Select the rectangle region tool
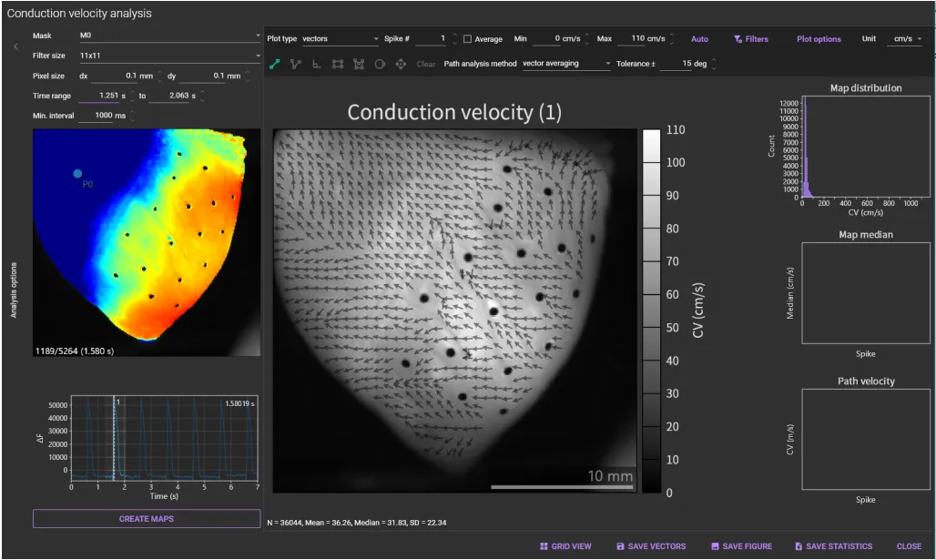The image size is (936, 560). click(x=338, y=65)
